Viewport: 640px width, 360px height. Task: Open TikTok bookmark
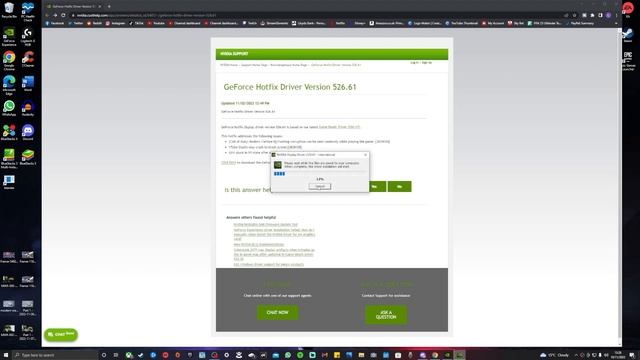tap(137, 23)
